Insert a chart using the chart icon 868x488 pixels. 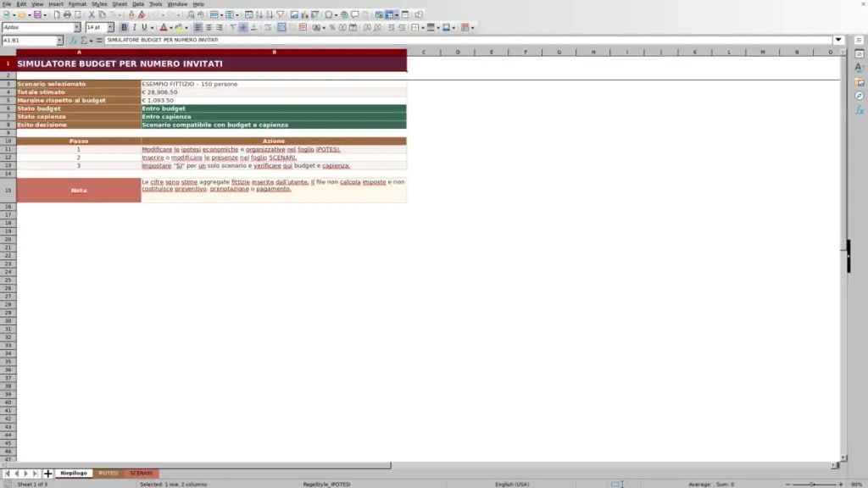point(304,15)
